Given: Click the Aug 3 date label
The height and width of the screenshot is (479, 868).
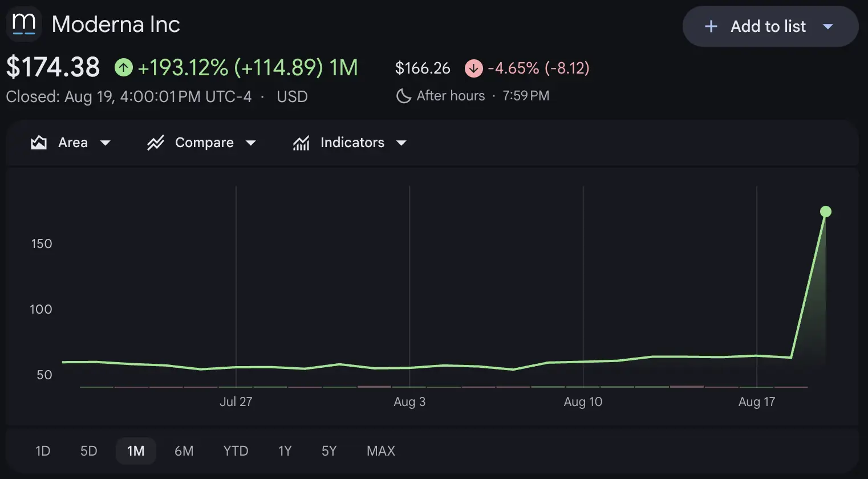Looking at the screenshot, I should click(x=409, y=401).
